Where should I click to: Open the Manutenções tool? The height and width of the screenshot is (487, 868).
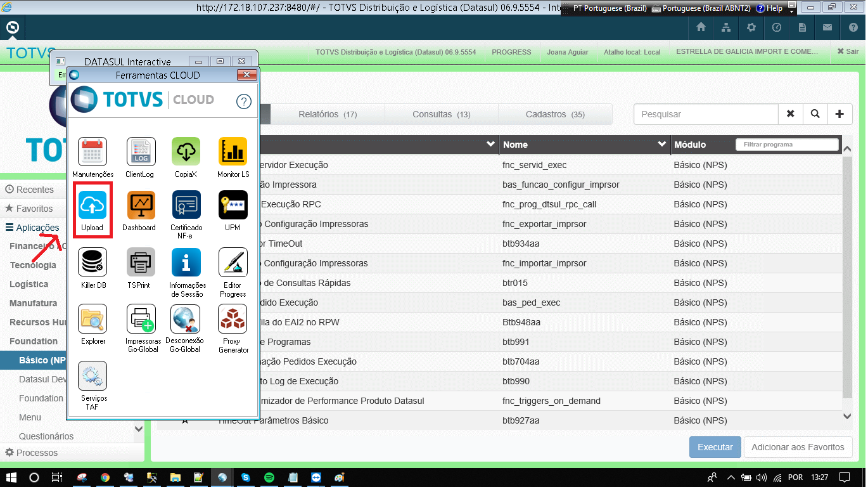[93, 152]
